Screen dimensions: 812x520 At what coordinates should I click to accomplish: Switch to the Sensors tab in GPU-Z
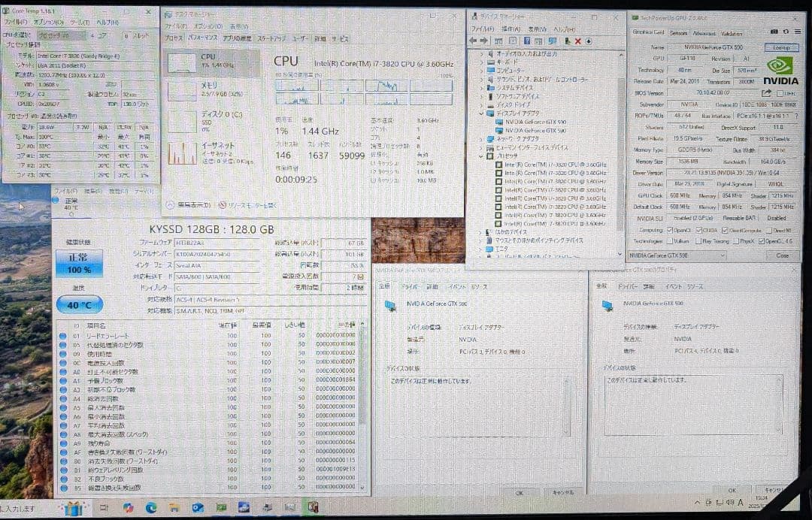click(678, 33)
